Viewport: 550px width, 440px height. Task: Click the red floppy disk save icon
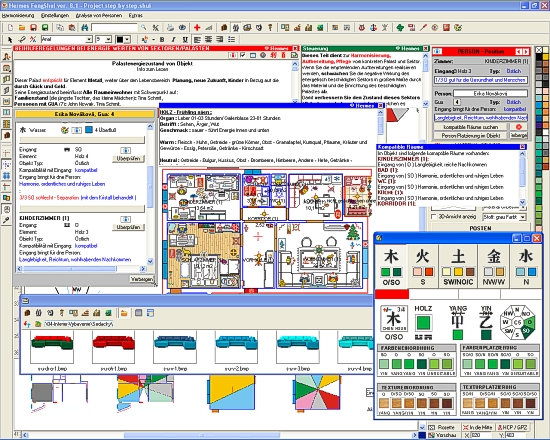pos(33,27)
